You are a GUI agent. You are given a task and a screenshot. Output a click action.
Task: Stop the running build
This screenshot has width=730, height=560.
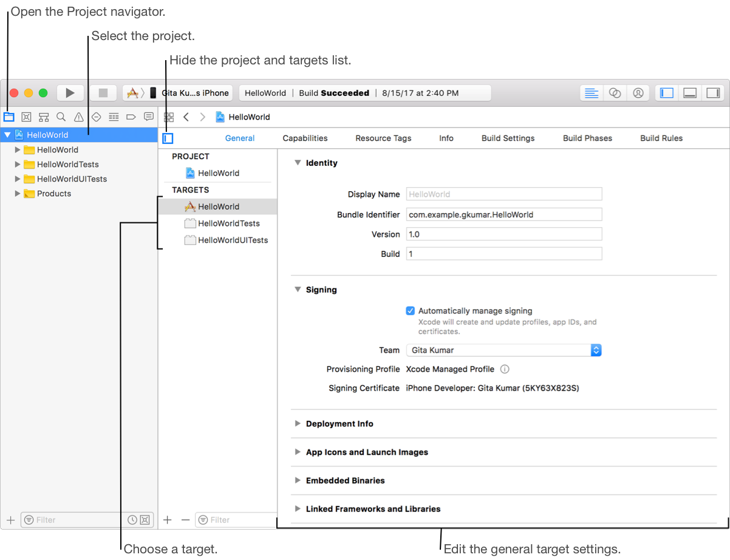(103, 93)
